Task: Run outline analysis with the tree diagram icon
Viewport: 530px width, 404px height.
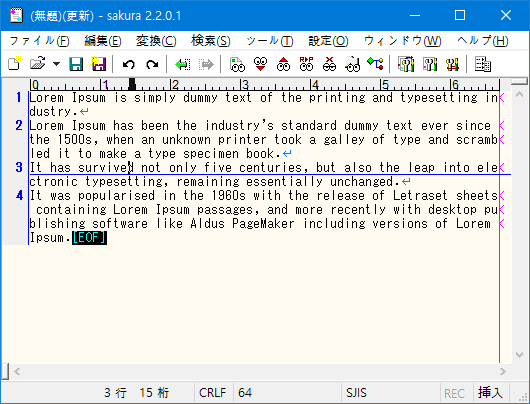Action: [375, 64]
